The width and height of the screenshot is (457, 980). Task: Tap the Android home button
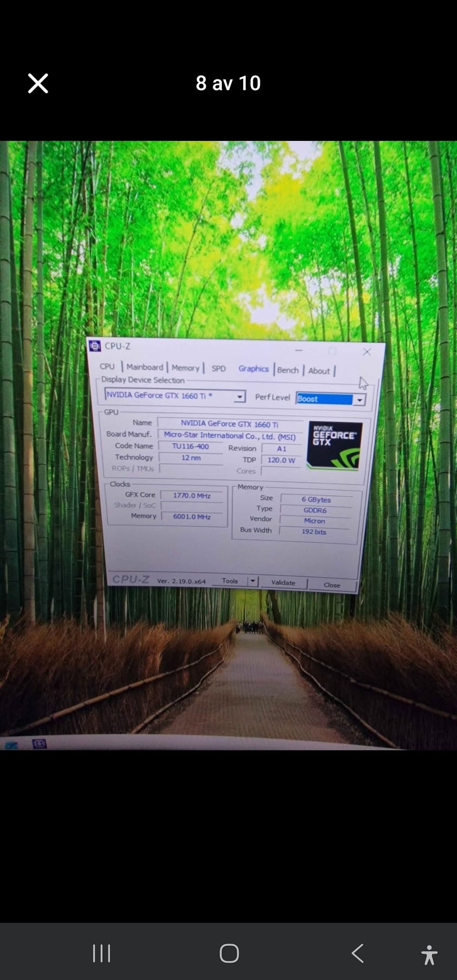(229, 953)
